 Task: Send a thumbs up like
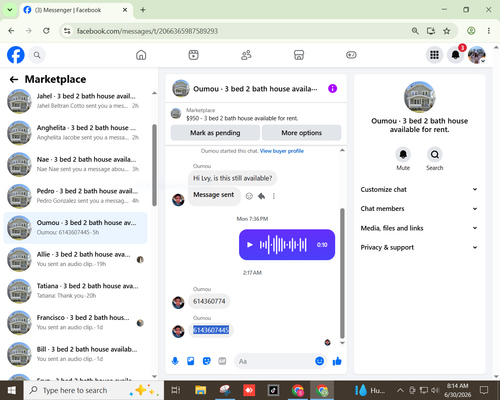337,361
